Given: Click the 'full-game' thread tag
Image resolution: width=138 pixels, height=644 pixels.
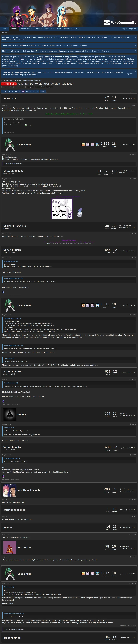Looking at the screenshot, I should tap(50, 87).
